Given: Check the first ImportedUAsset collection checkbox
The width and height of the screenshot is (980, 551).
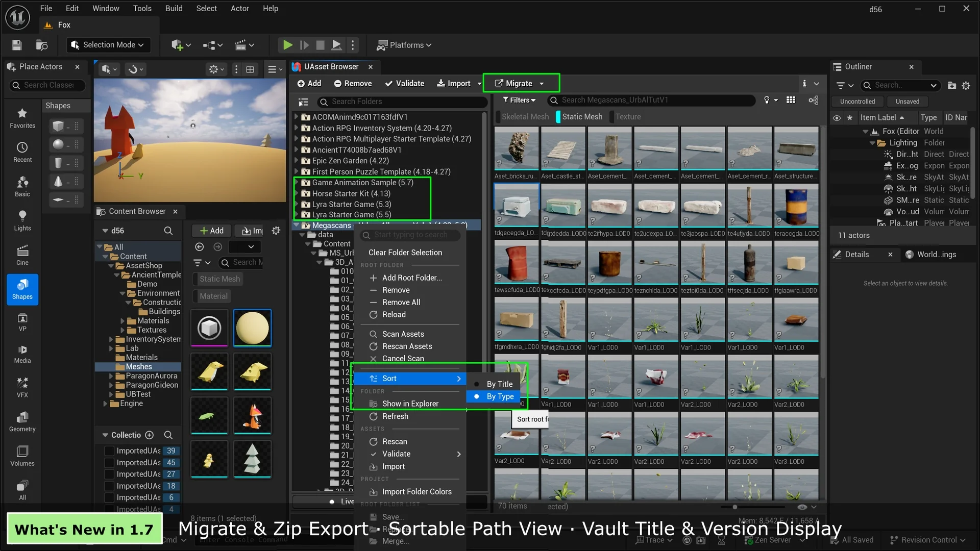Looking at the screenshot, I should tap(109, 451).
